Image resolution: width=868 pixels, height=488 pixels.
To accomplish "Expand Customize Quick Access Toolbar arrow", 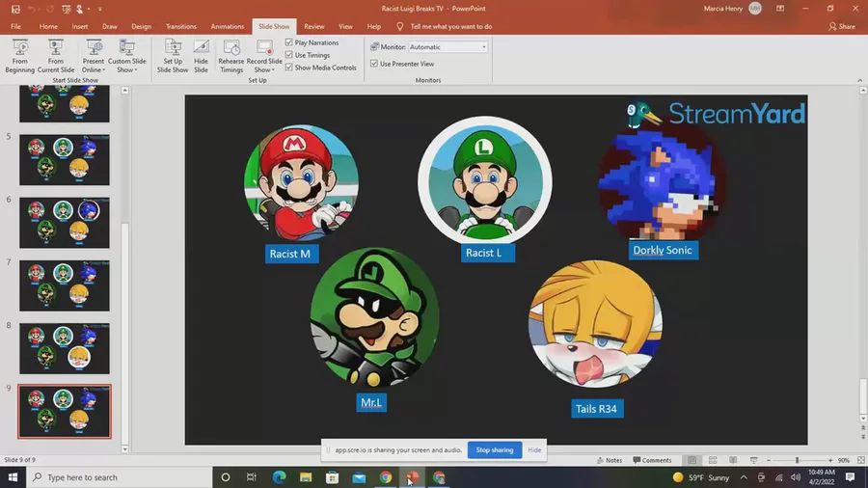I will click(100, 9).
